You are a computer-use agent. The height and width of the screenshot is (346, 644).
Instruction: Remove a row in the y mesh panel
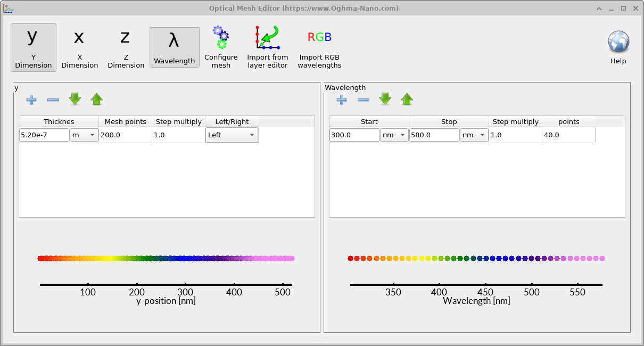tap(53, 100)
